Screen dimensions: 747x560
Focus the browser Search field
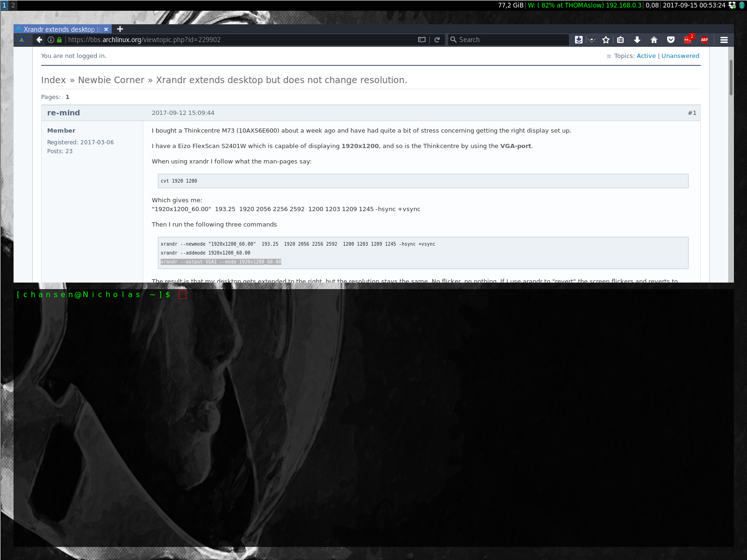click(508, 40)
